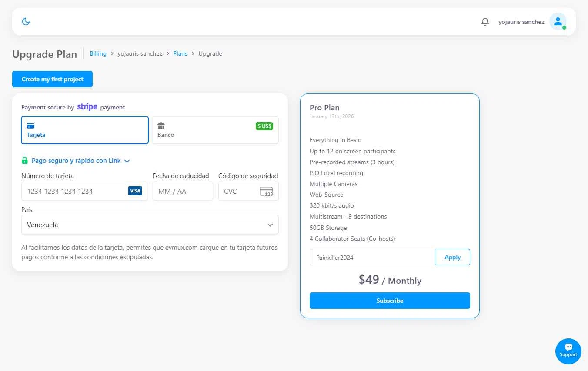Image resolution: width=588 pixels, height=371 pixels.
Task: Click the yojauris sanchez breadcrumb
Action: 140,53
